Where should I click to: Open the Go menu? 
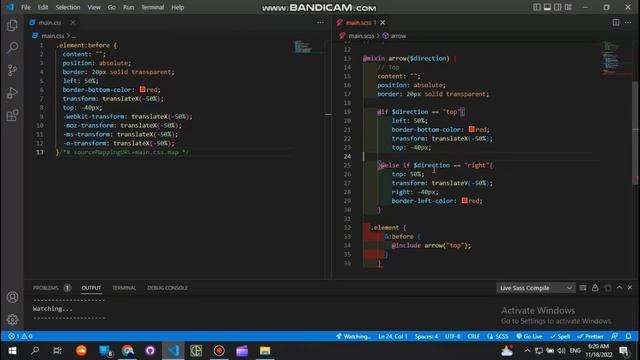coord(112,7)
